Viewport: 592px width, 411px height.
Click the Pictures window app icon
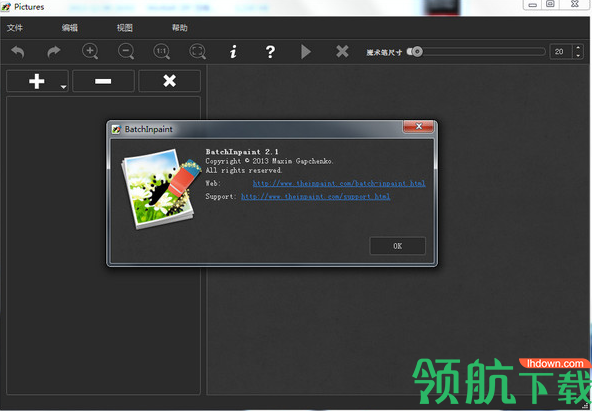(x=6, y=7)
